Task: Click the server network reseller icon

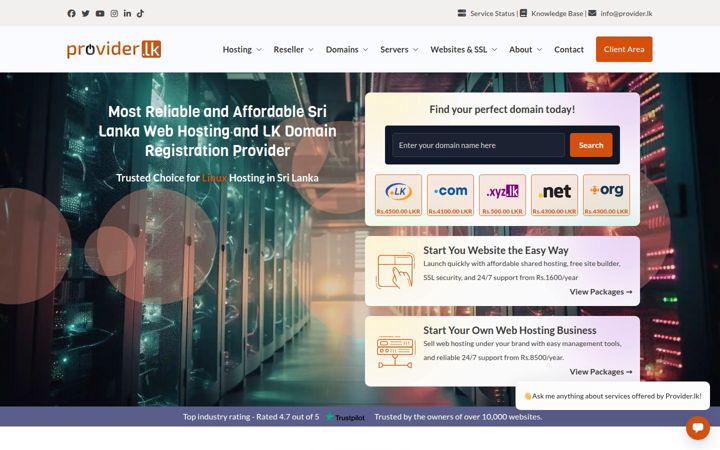Action: pos(395,352)
